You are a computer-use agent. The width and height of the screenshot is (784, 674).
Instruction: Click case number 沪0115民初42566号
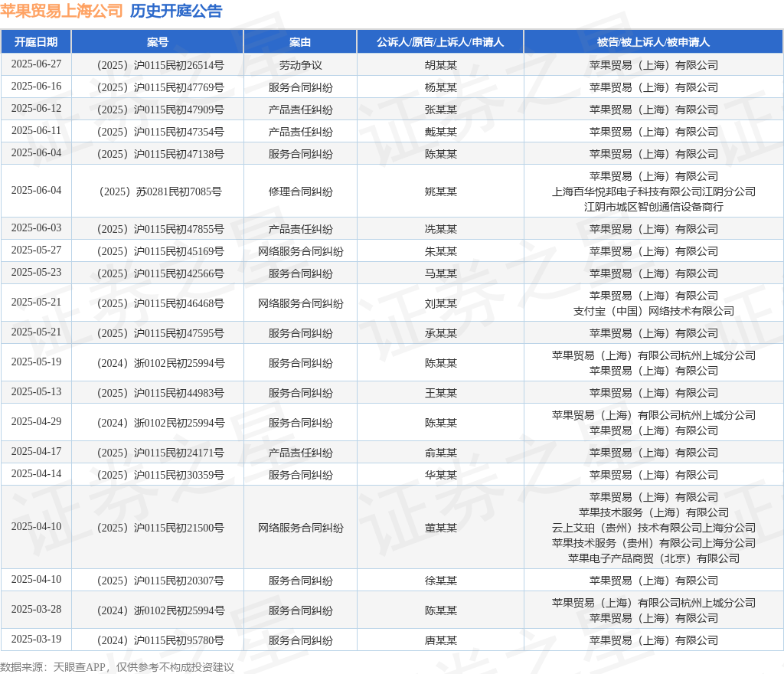tap(179, 273)
